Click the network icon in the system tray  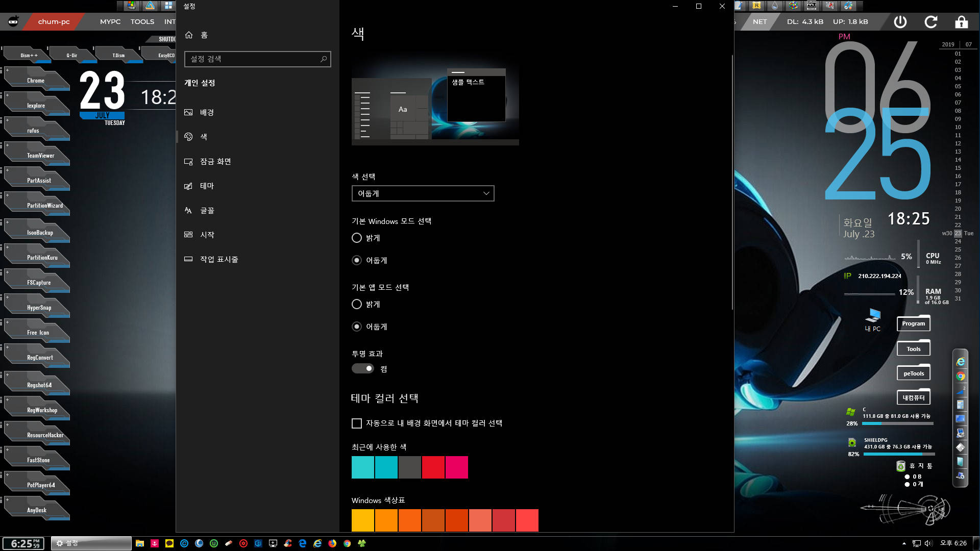point(917,543)
